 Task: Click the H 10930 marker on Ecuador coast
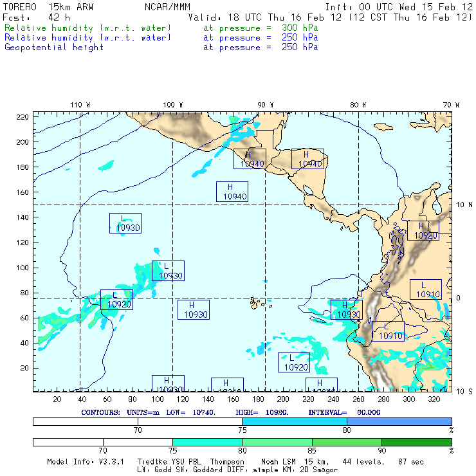(346, 310)
